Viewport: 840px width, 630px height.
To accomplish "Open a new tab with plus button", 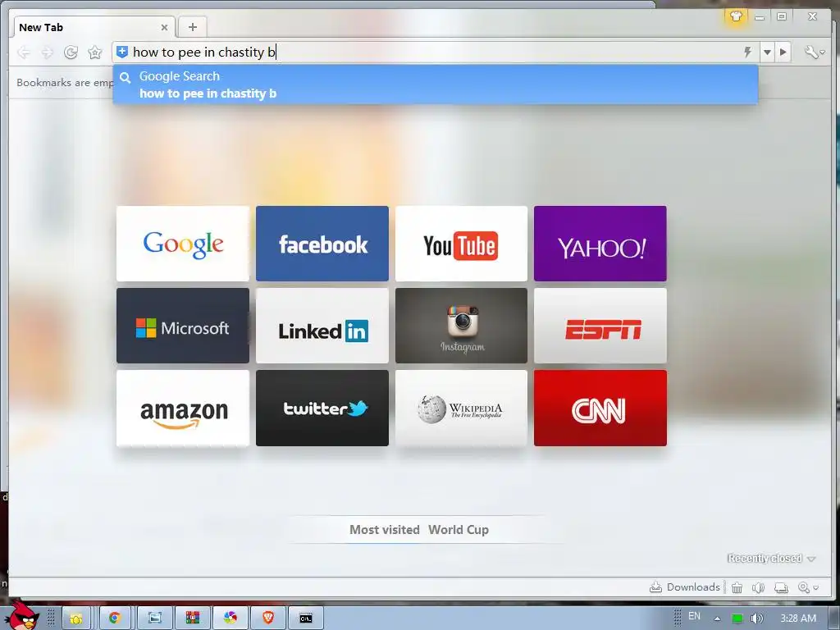I will (x=192, y=27).
